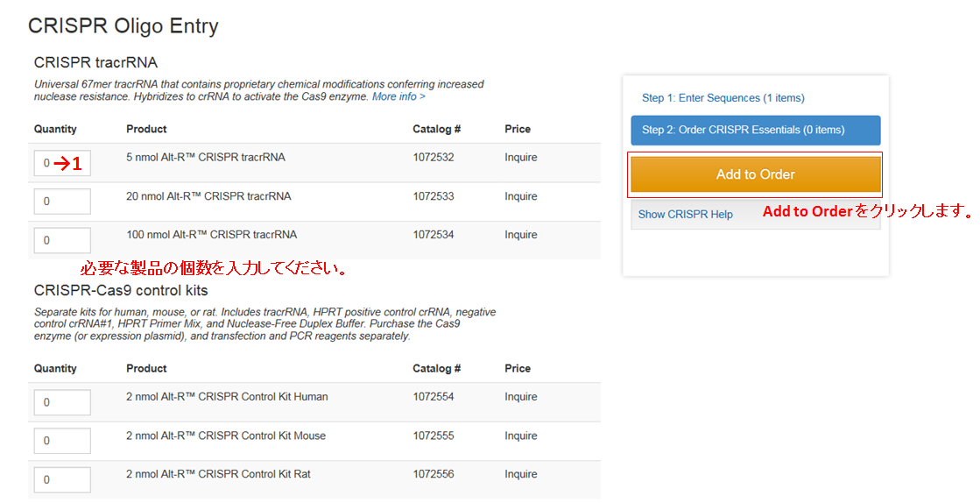Select the 2 nmol CRISPR Control Kit Human name
This screenshot has height=503, width=980.
click(227, 397)
